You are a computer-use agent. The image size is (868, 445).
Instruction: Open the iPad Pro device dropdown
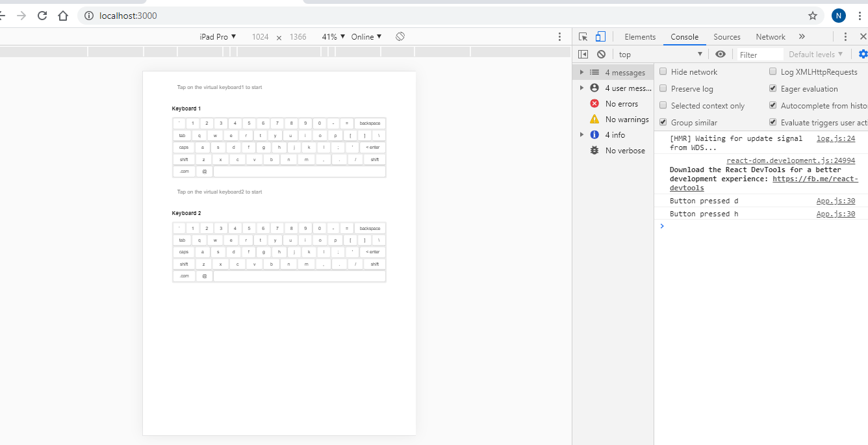[x=218, y=37]
